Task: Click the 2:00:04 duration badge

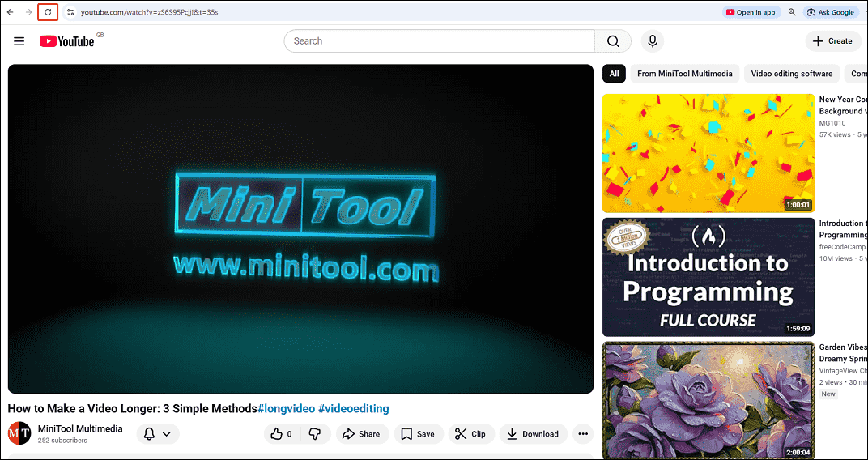Action: pyautogui.click(x=798, y=452)
